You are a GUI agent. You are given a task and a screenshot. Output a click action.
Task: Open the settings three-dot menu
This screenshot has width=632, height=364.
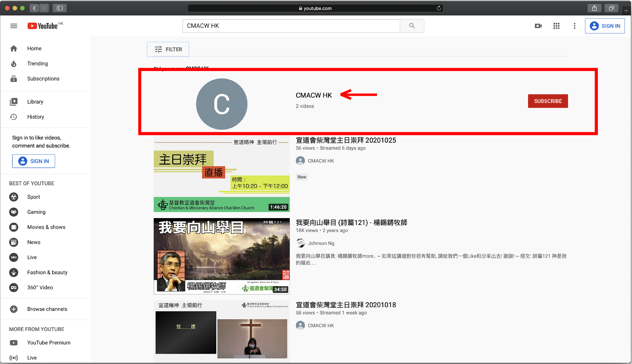(575, 26)
